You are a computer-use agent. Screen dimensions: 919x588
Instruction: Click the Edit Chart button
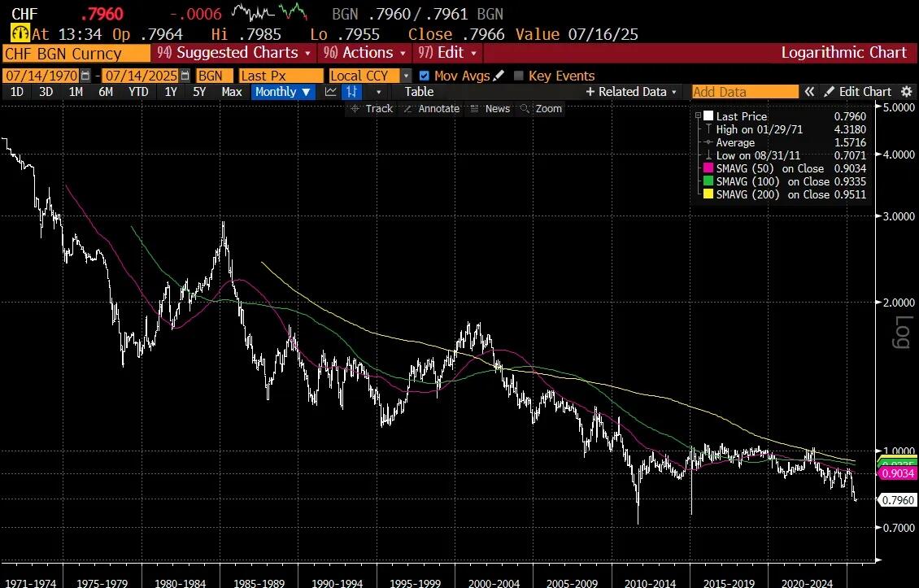858,92
